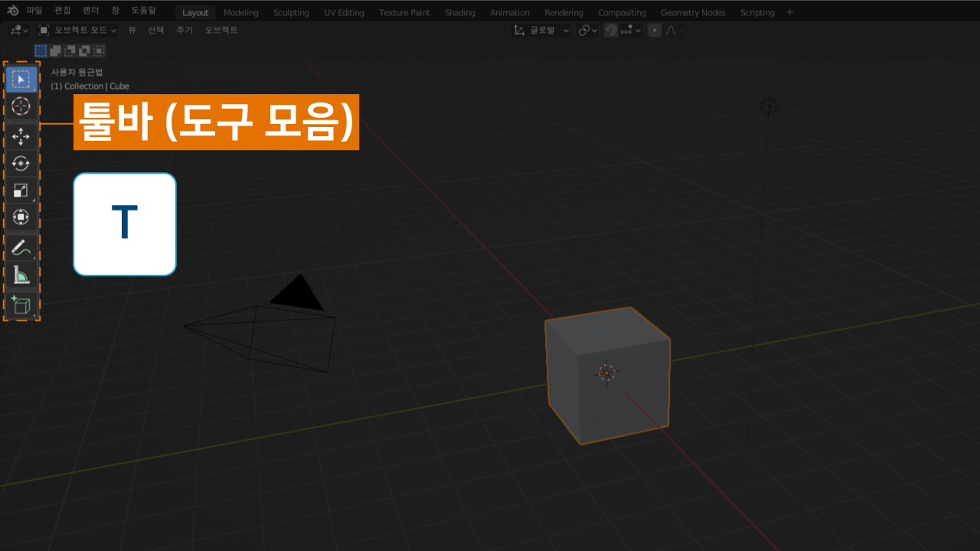Toggle proportional editing in the header

tap(655, 31)
